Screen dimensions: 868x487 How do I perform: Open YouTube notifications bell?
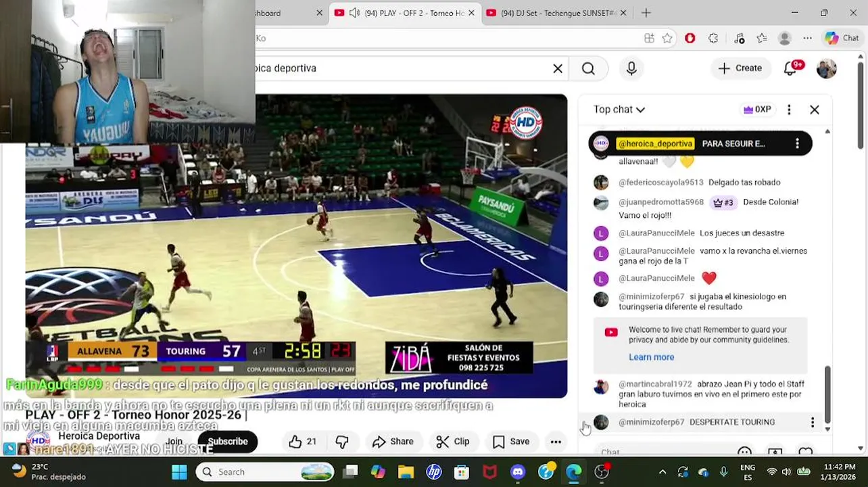[791, 68]
